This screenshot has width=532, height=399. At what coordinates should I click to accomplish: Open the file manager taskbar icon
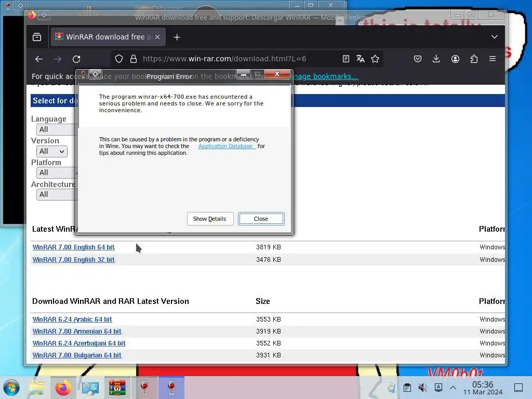pos(36,388)
